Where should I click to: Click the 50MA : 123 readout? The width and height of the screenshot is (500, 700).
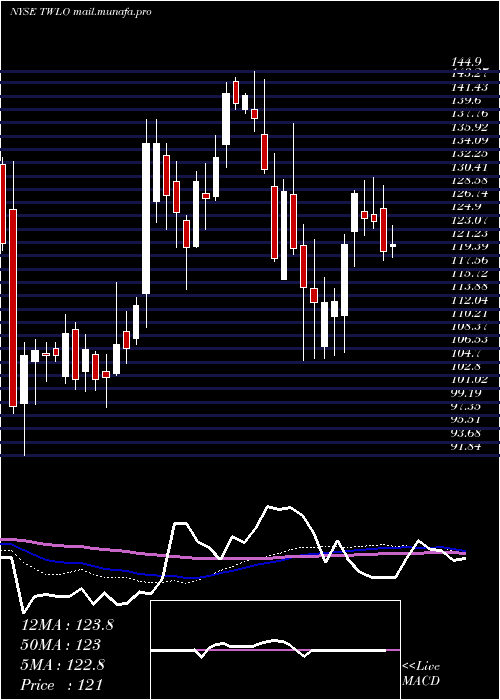tap(61, 645)
